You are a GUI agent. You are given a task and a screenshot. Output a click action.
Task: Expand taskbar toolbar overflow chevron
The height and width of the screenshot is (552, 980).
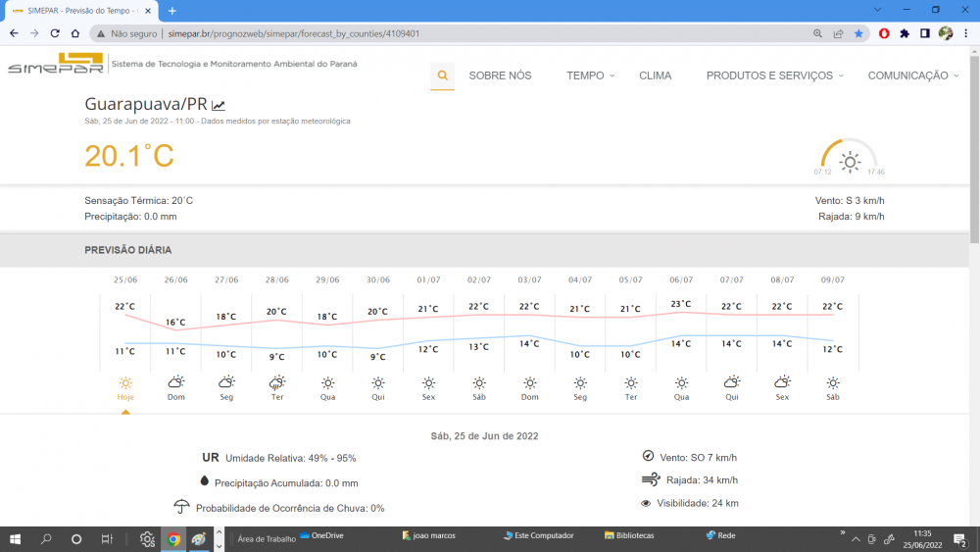pos(843,532)
